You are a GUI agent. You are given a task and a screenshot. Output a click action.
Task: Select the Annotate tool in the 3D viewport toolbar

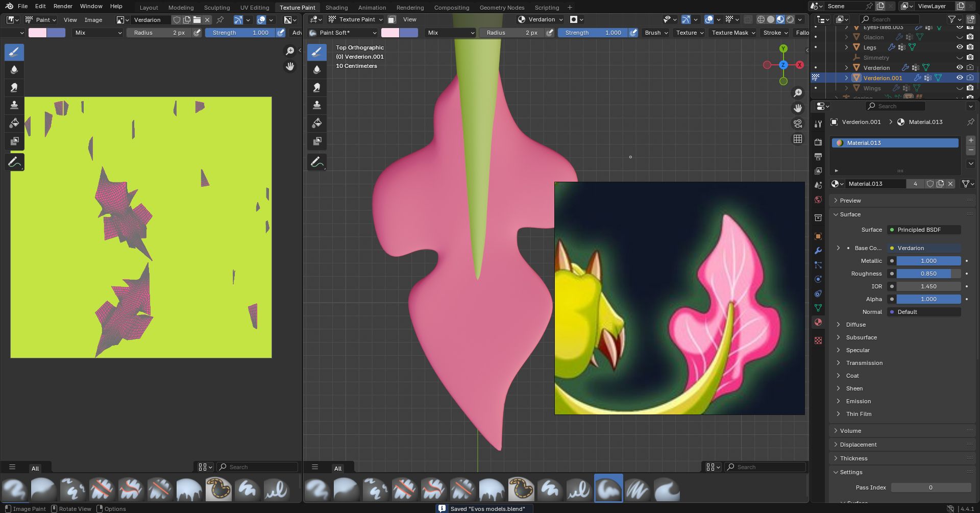tap(317, 162)
